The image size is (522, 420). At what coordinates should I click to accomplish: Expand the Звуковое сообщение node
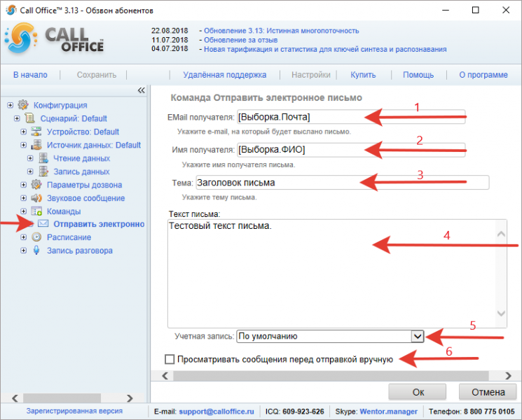pos(24,198)
